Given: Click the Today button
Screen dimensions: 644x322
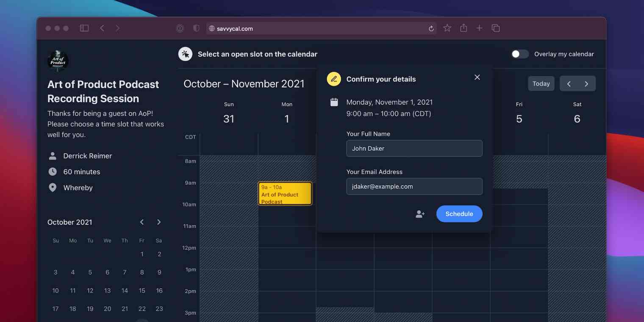Looking at the screenshot, I should 541,83.
